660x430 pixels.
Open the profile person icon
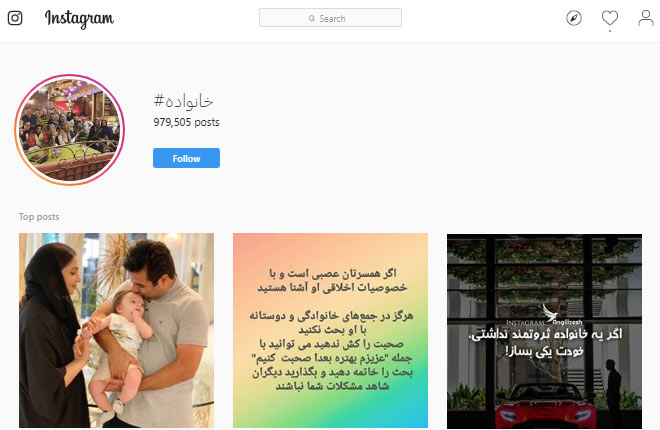click(645, 18)
